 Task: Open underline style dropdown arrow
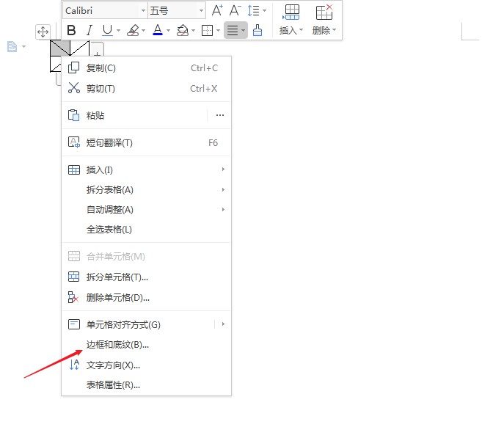tap(118, 31)
